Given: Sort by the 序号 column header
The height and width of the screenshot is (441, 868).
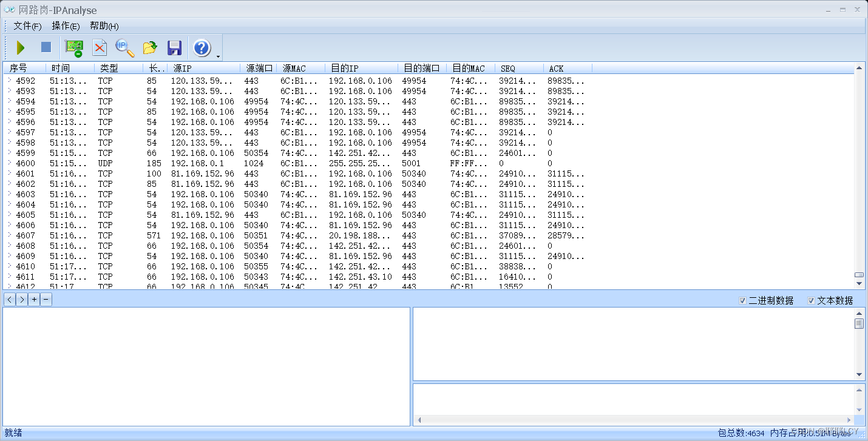Looking at the screenshot, I should (x=25, y=68).
